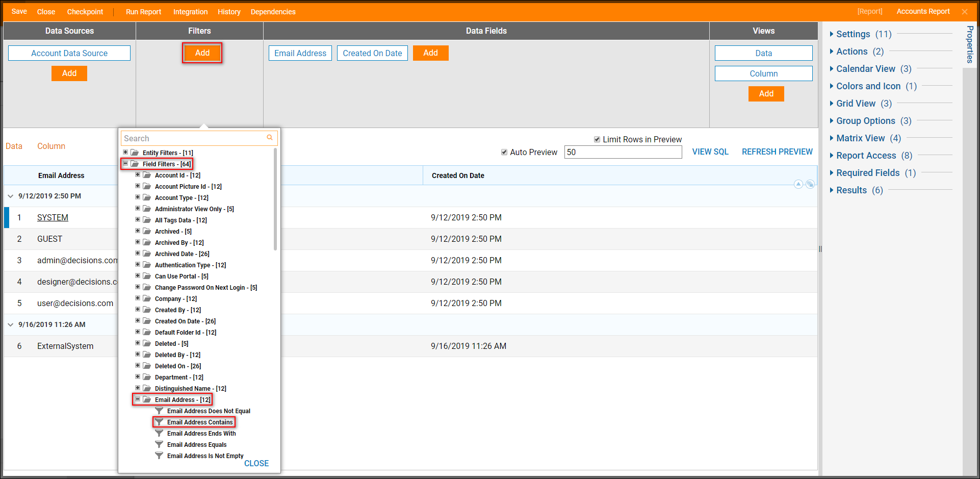
Task: Click the copy icon beside grid header arrow
Action: coord(810,184)
